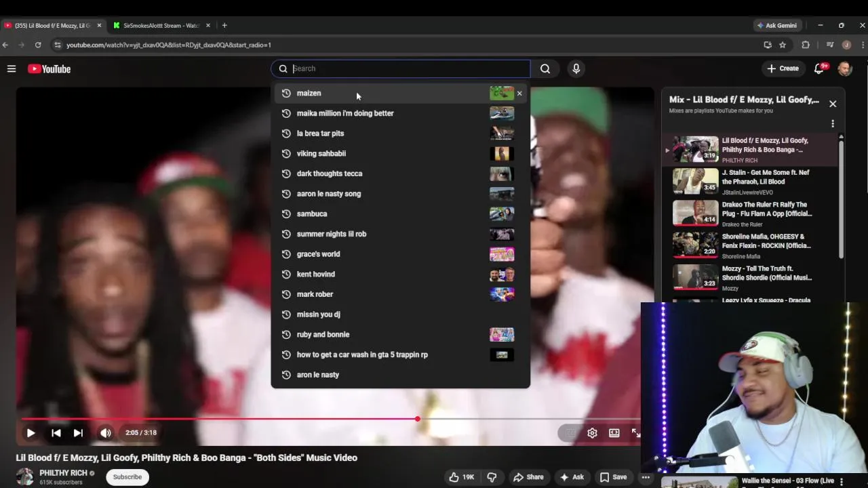The width and height of the screenshot is (868, 488).
Task: Dislike the video
Action: click(492, 477)
